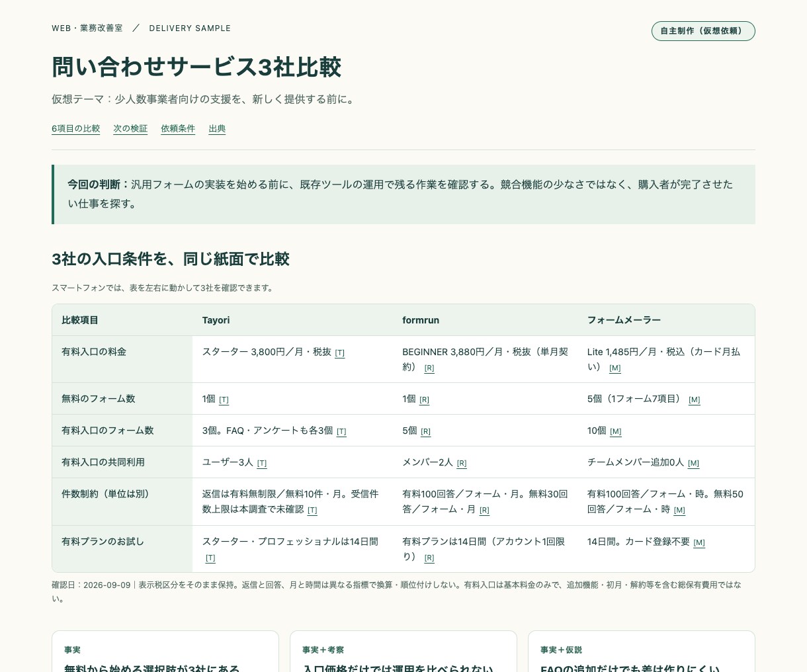Open [M] citation after 無料50回答／フォーム・時
The height and width of the screenshot is (672, 807).
679,510
